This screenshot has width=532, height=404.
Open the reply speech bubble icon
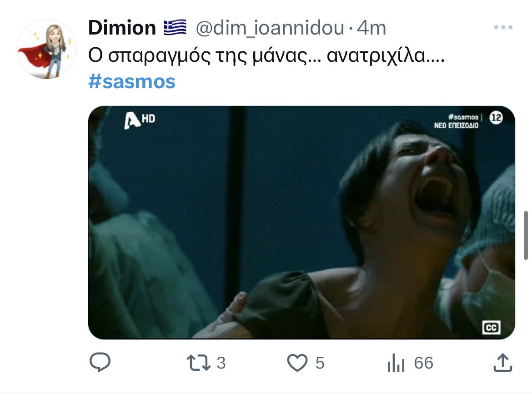100,362
